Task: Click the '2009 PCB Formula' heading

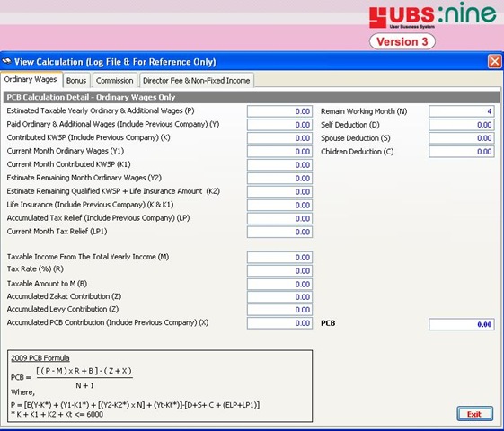Action: pyautogui.click(x=40, y=358)
